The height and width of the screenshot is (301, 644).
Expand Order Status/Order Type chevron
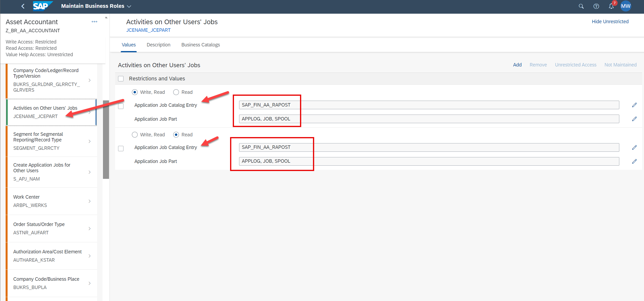coord(89,229)
